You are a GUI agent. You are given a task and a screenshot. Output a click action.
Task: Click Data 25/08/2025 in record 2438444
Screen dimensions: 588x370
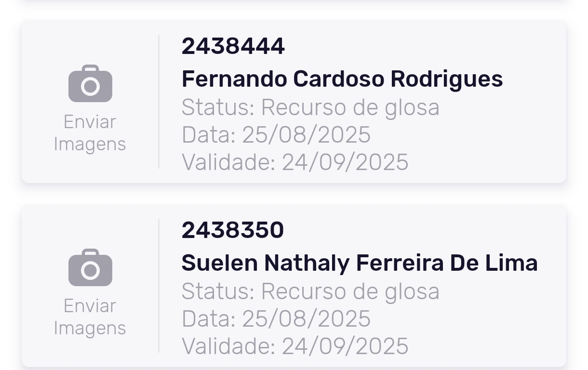click(276, 135)
